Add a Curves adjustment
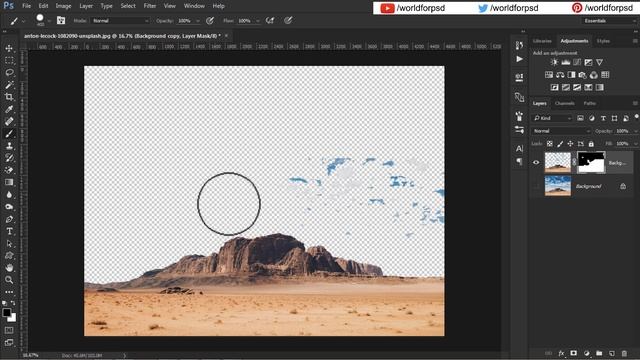 pos(577,62)
